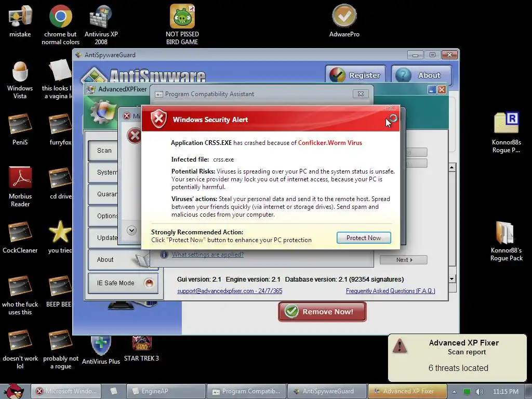
Task: Close Program Compatibility Assistant dialog
Action: [x=361, y=94]
